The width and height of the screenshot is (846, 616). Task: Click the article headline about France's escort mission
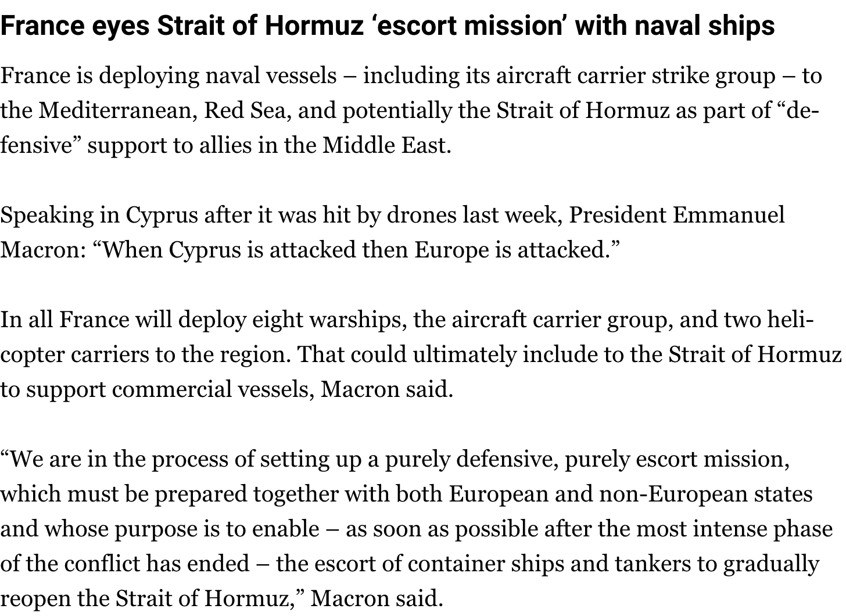point(387,26)
